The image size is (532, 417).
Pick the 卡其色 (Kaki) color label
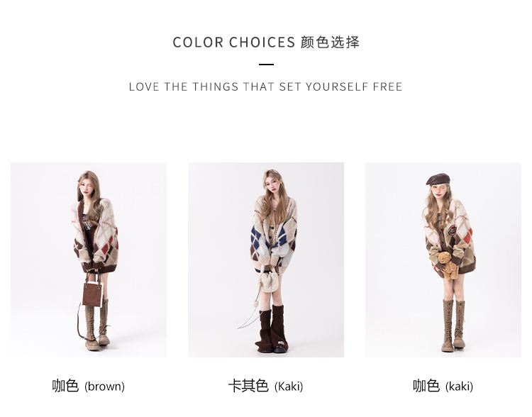coord(266,386)
